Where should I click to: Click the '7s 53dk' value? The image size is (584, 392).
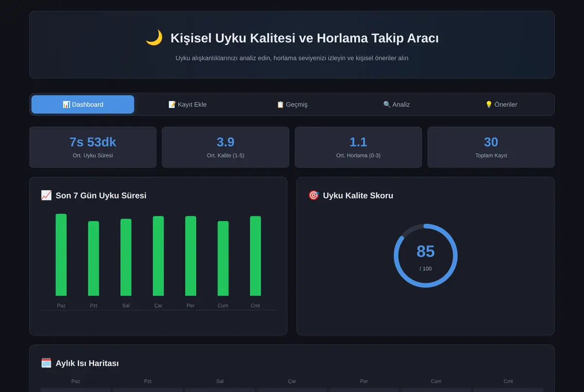[93, 142]
